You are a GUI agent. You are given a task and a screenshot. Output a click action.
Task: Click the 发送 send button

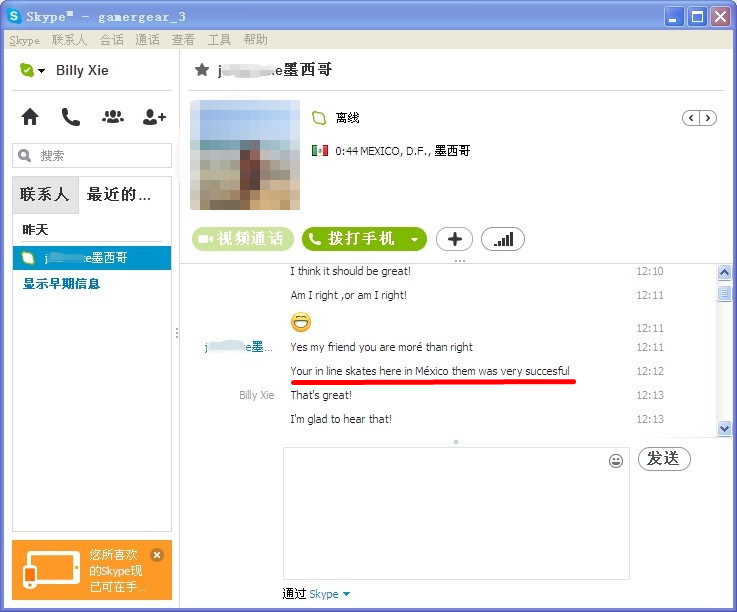point(664,458)
